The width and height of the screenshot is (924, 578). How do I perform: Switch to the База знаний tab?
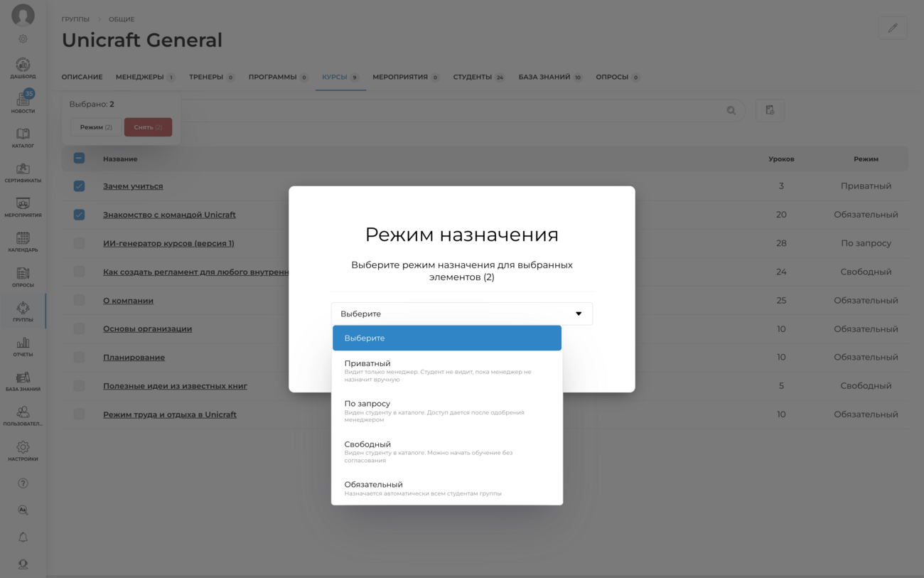tap(550, 77)
